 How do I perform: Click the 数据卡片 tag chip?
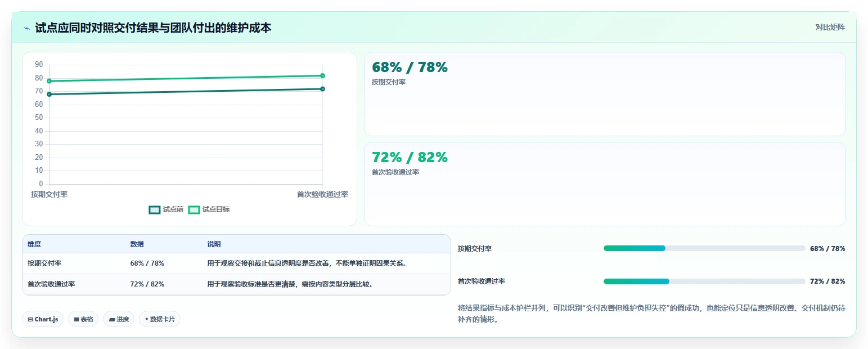[x=160, y=319]
